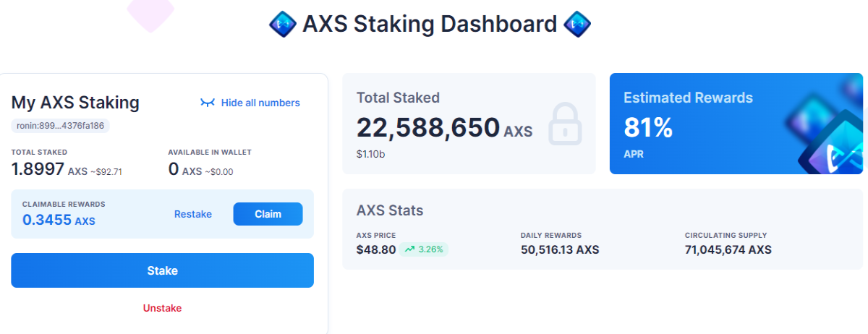868x334 pixels.
Task: Click the Daily Rewards 50,516.13 AXS value
Action: pos(560,249)
